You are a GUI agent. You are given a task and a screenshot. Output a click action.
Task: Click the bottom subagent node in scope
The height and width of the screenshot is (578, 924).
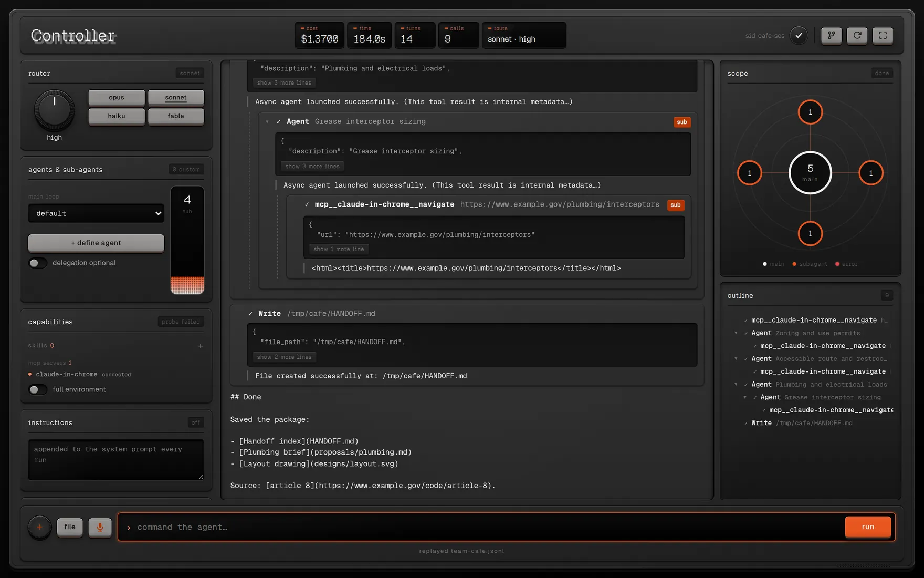click(810, 233)
